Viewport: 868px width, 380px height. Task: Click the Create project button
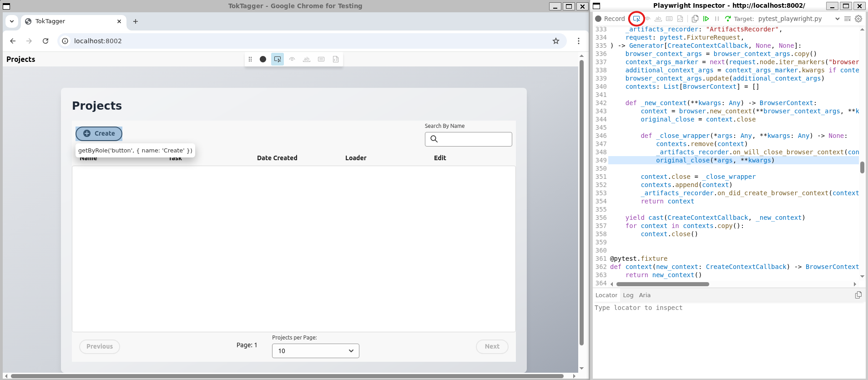[99, 133]
